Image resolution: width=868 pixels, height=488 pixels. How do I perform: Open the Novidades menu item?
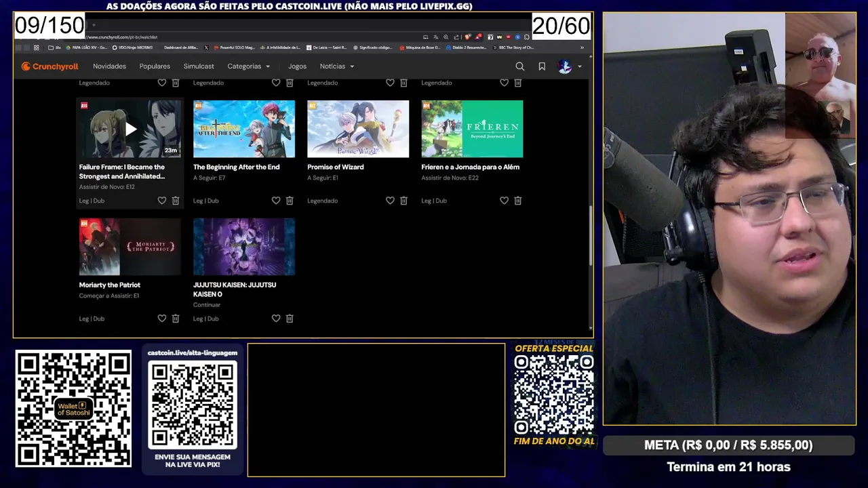109,66
